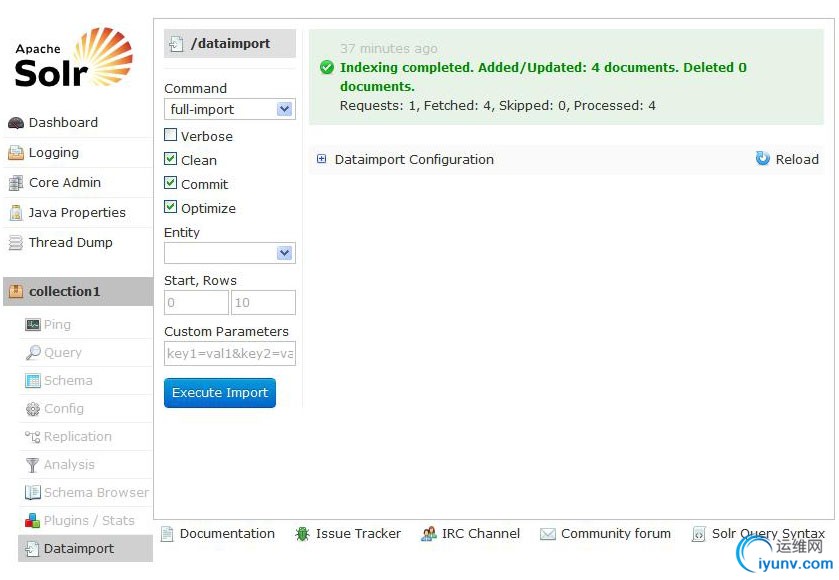Click the Schema Browser book icon
Viewport: 839px width, 580px height.
[x=33, y=493]
